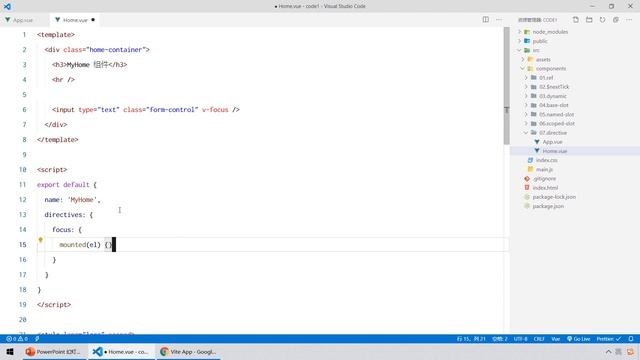
Task: Click the VS Code logo in title bar
Action: (x=7, y=6)
